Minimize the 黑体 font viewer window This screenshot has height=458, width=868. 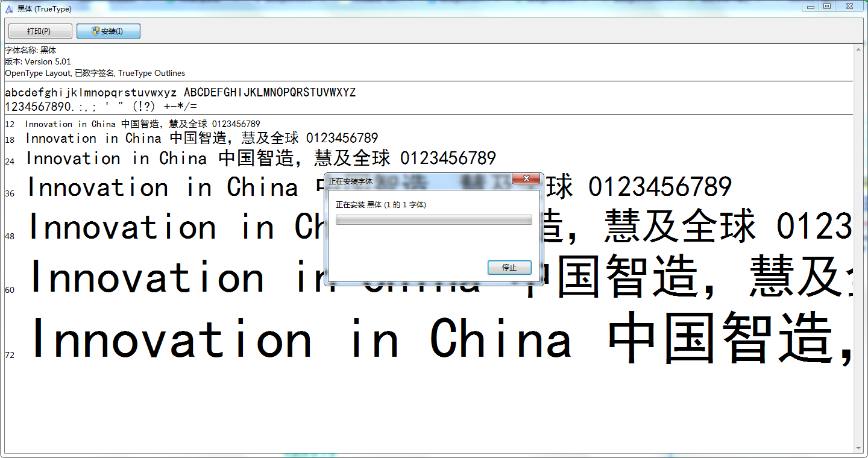coord(811,7)
